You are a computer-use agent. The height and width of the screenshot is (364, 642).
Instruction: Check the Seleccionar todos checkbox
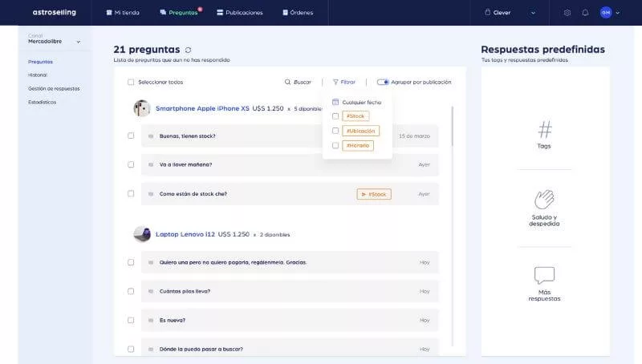pos(131,82)
